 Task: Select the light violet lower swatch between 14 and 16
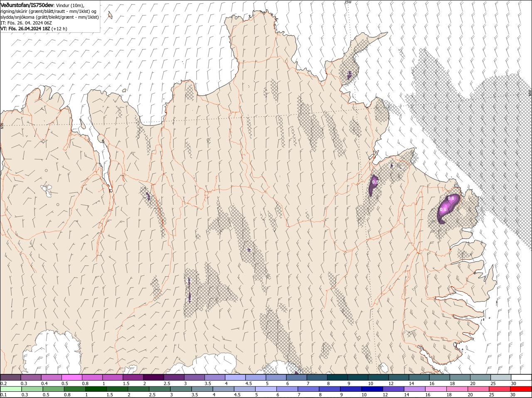tap(415, 389)
